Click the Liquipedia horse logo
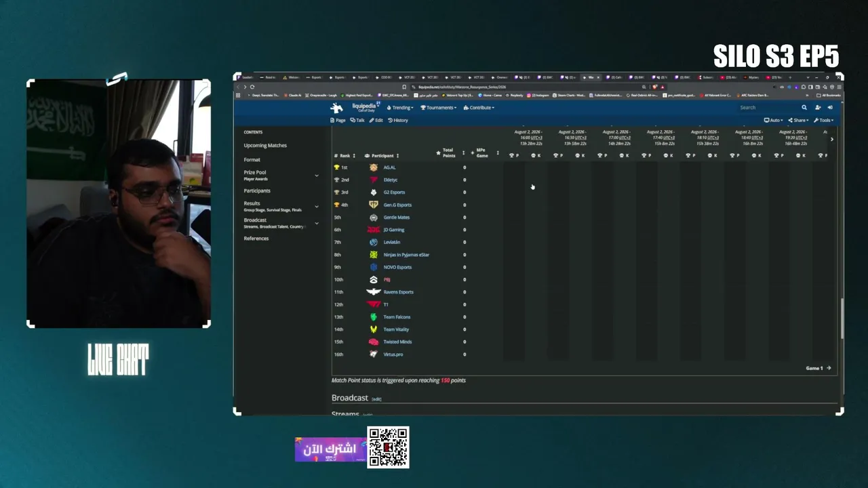The width and height of the screenshot is (868, 488). (337, 108)
